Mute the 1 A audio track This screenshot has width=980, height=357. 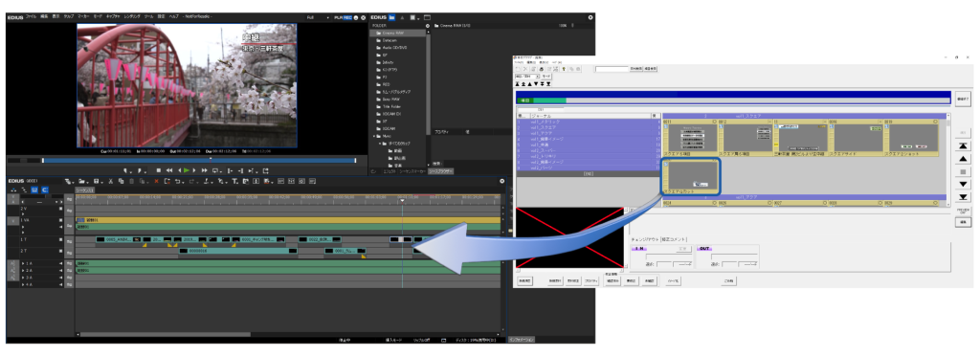click(x=61, y=264)
